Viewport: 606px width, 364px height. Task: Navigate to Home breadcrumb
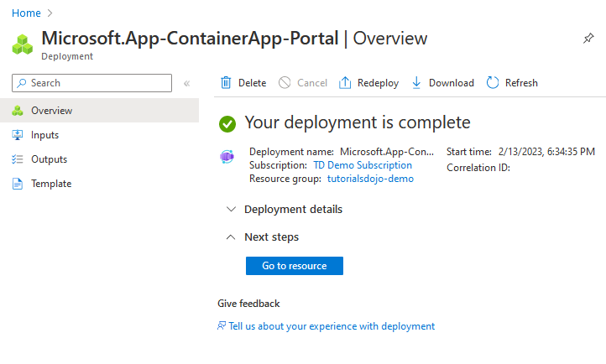pos(26,13)
